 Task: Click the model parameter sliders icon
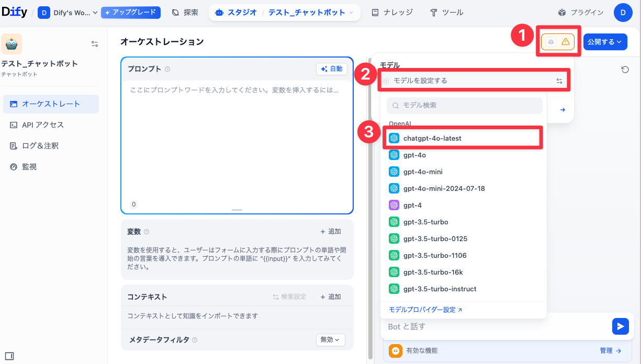point(559,81)
